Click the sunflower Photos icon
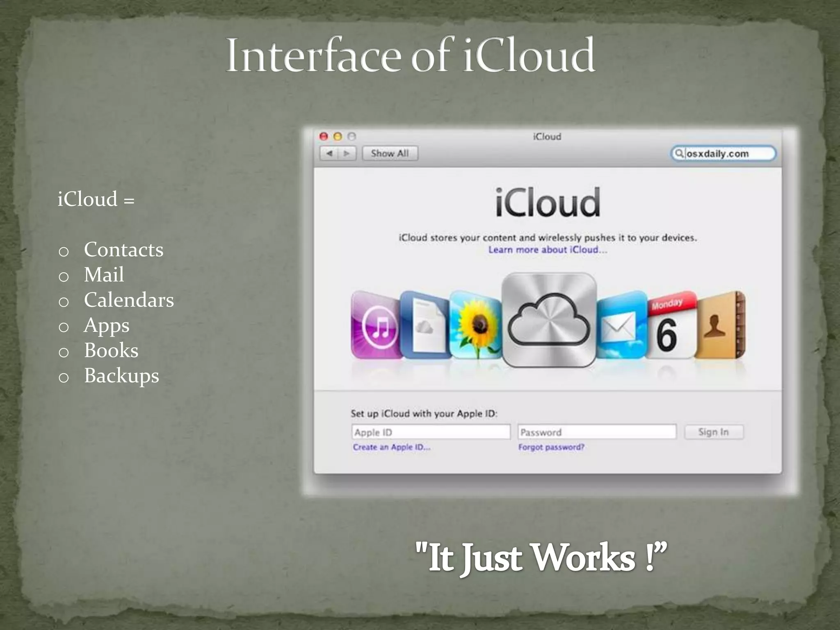 point(476,325)
